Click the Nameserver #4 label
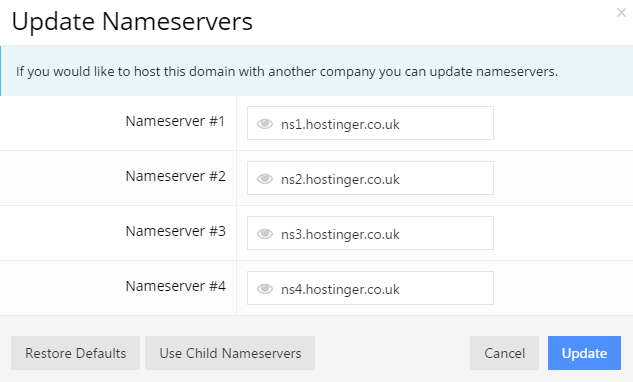The image size is (633, 382). click(x=175, y=286)
